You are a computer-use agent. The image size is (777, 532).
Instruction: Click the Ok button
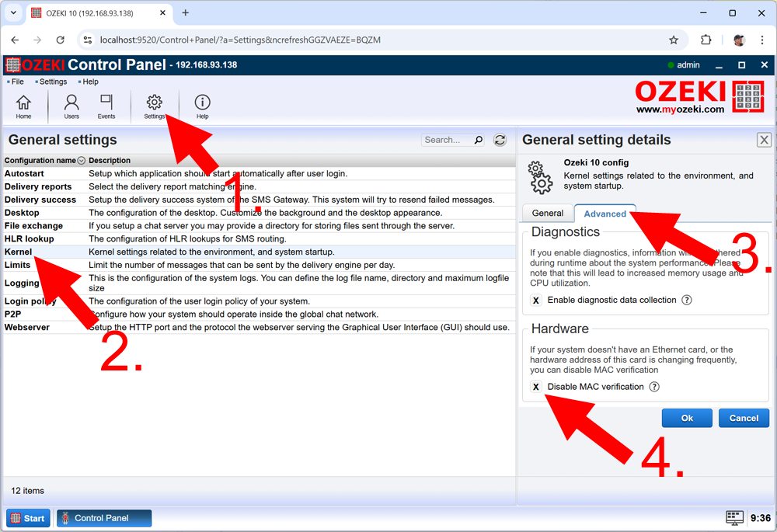pyautogui.click(x=687, y=418)
